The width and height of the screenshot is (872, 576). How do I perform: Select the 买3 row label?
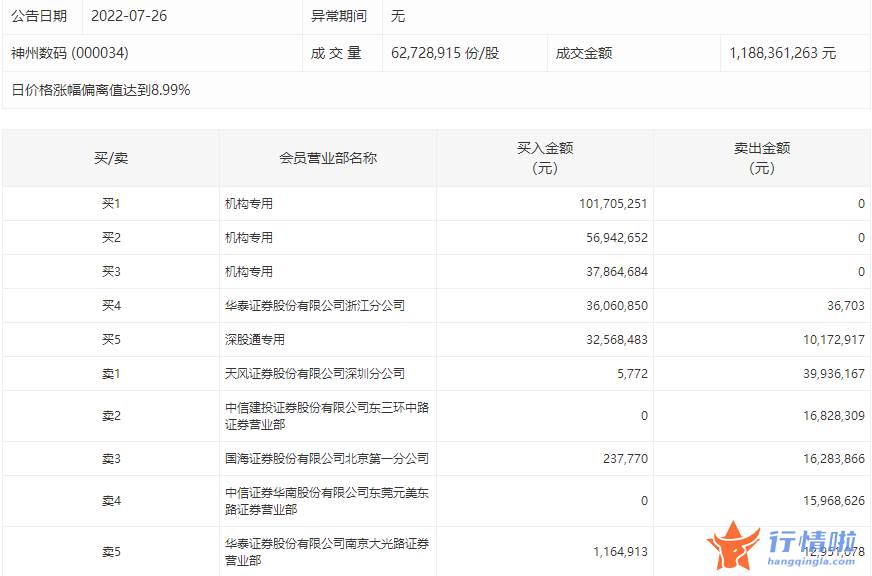coord(111,271)
